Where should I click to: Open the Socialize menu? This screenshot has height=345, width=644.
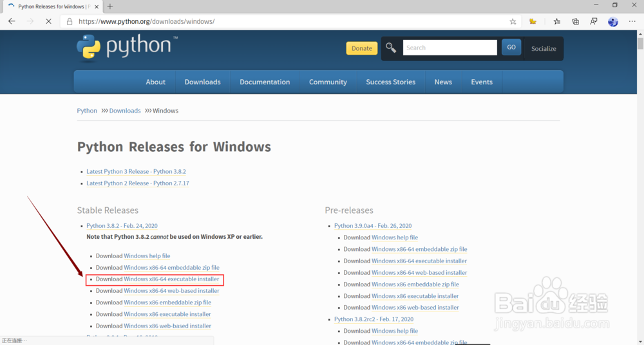point(544,48)
